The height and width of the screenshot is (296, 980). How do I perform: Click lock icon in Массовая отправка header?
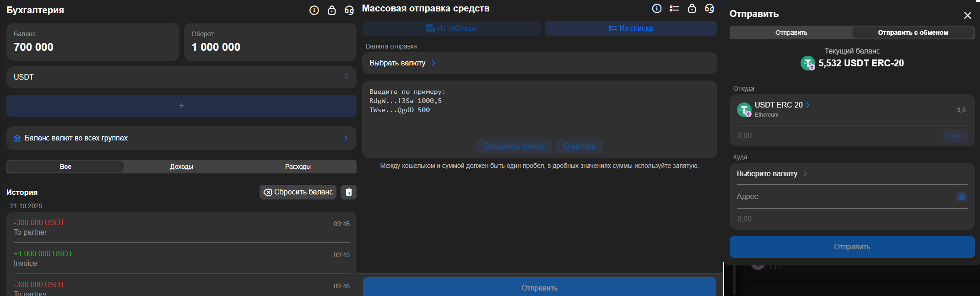pos(692,8)
